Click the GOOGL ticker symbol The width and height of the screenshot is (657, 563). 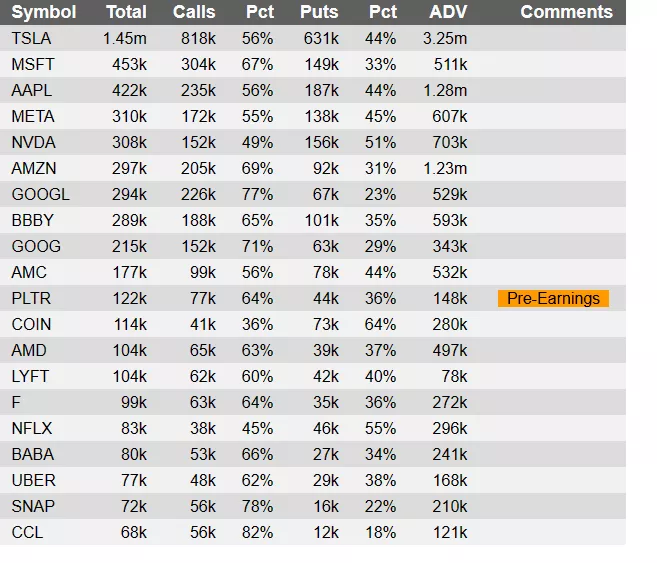[x=40, y=194]
